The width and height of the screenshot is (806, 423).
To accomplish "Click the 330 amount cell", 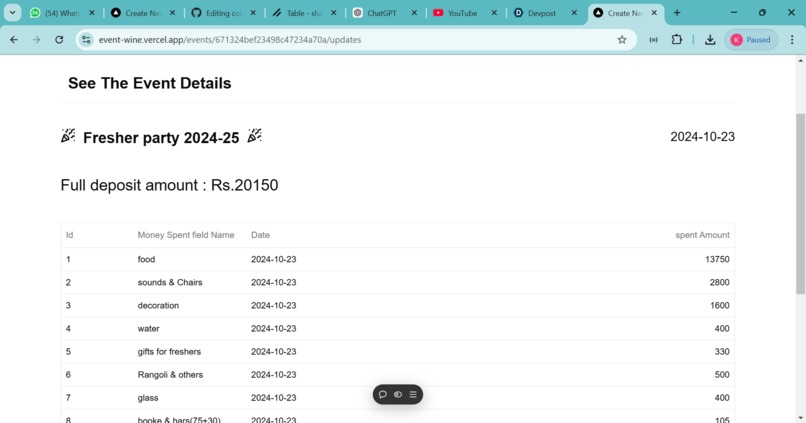I will point(722,352).
